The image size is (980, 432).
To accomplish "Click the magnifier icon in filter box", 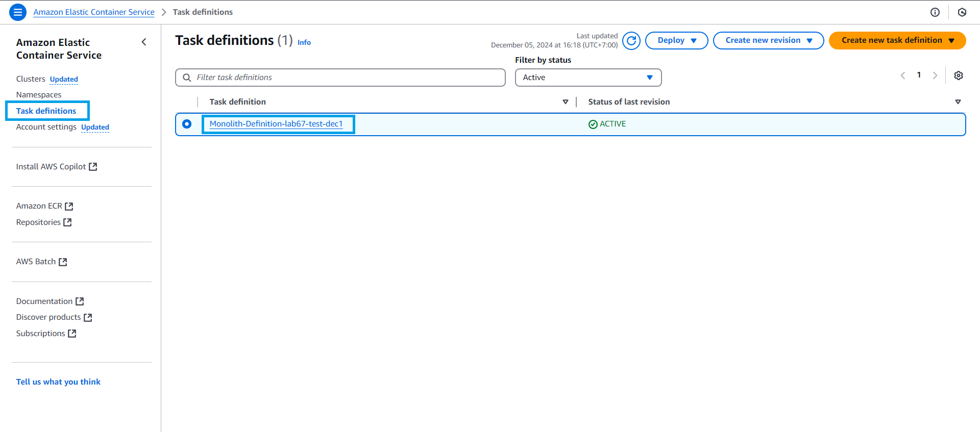I will click(187, 78).
